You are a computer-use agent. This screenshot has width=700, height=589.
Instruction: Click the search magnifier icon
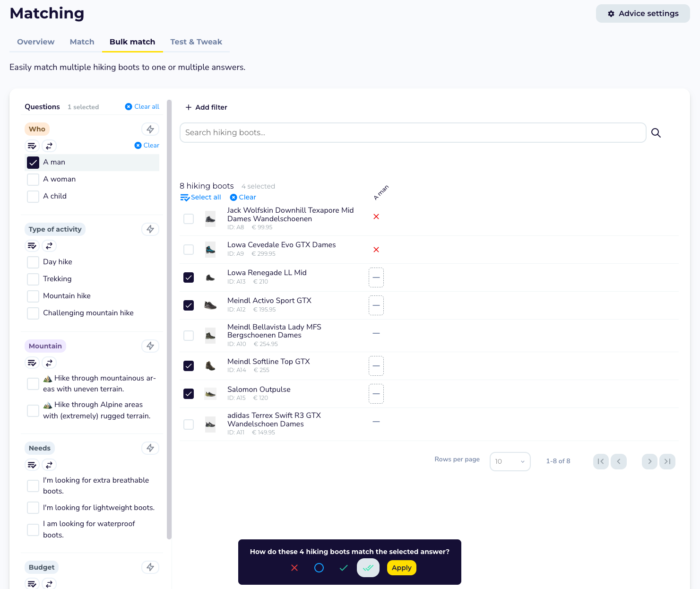pos(656,133)
